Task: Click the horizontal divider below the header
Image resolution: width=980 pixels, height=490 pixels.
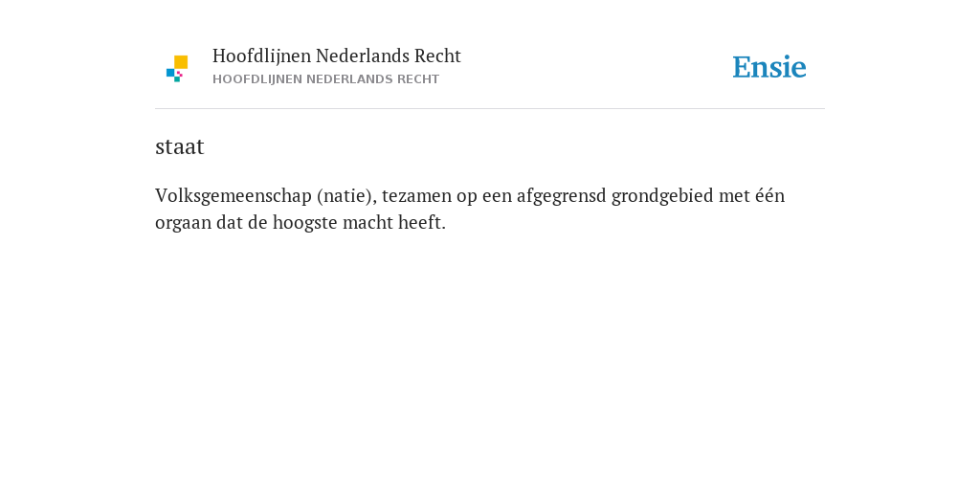Action: (x=490, y=109)
